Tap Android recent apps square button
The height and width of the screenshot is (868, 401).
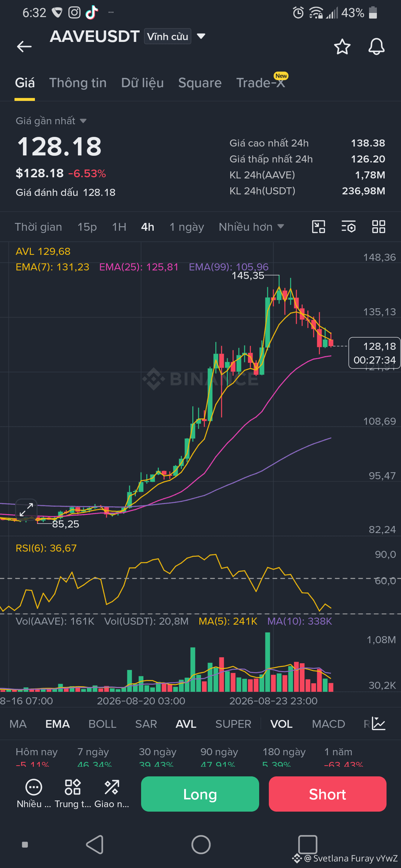point(308,845)
